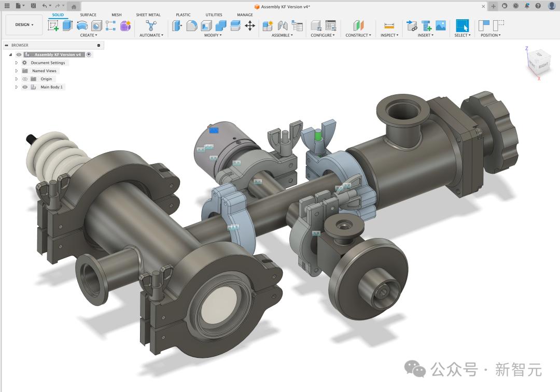This screenshot has height=392, width=560.
Task: Expand the Named Views tree node
Action: (x=17, y=71)
